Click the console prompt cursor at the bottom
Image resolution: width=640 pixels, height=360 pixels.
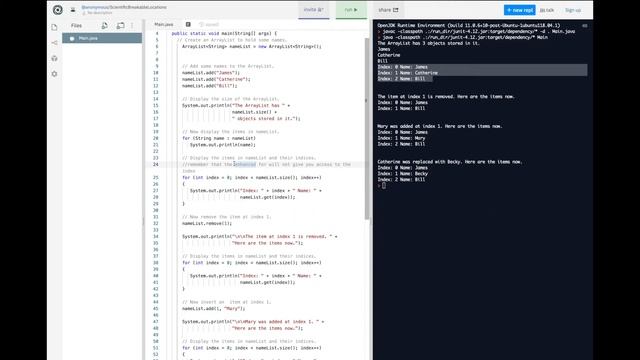point(384,185)
